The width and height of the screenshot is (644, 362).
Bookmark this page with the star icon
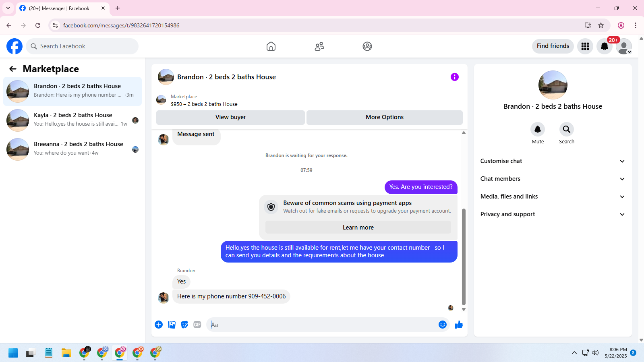point(601,25)
